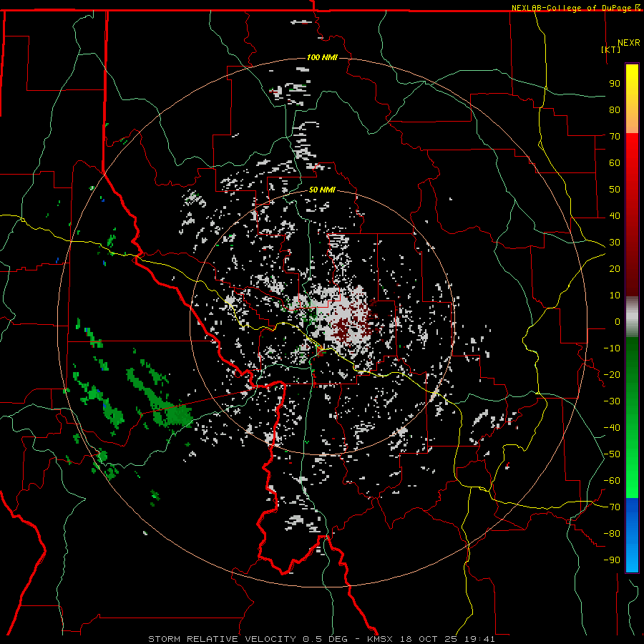Click the -10 tick label on velocity scale

click(x=612, y=348)
